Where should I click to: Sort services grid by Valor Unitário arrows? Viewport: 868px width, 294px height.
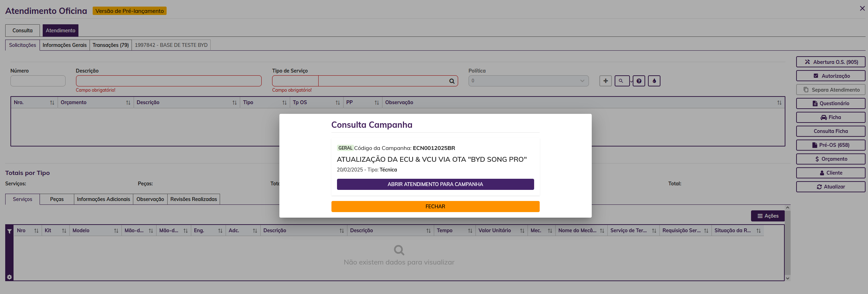pyautogui.click(x=522, y=231)
